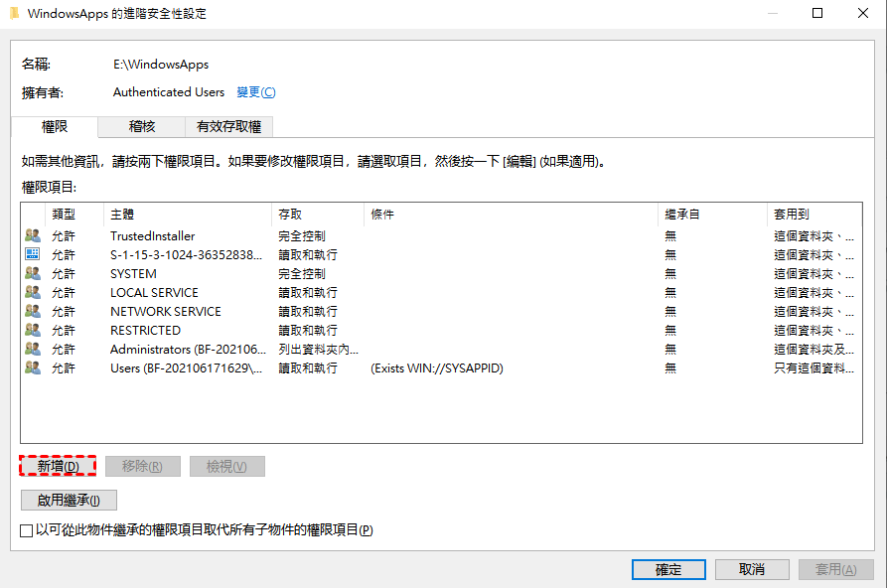
Task: Click the NETWORK SERVICE row user icon
Action: (33, 311)
